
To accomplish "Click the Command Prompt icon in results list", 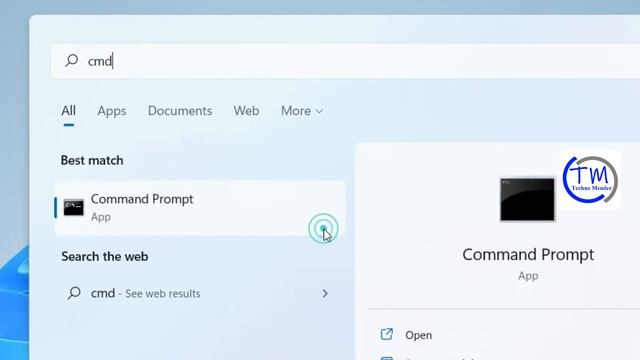I will coord(73,207).
